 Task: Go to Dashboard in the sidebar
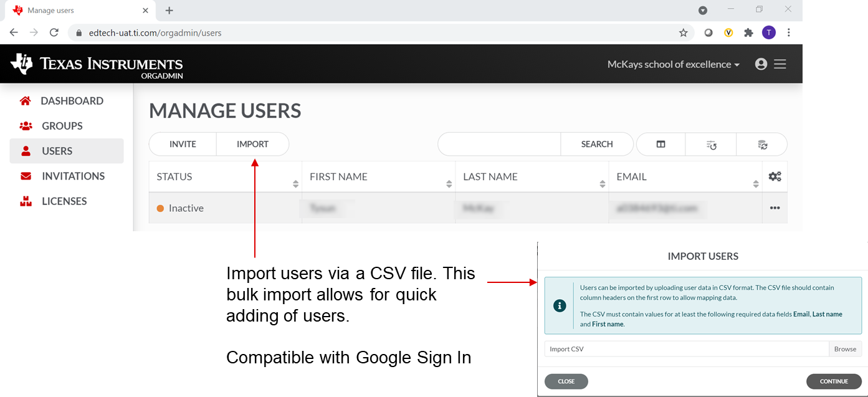[x=72, y=101]
